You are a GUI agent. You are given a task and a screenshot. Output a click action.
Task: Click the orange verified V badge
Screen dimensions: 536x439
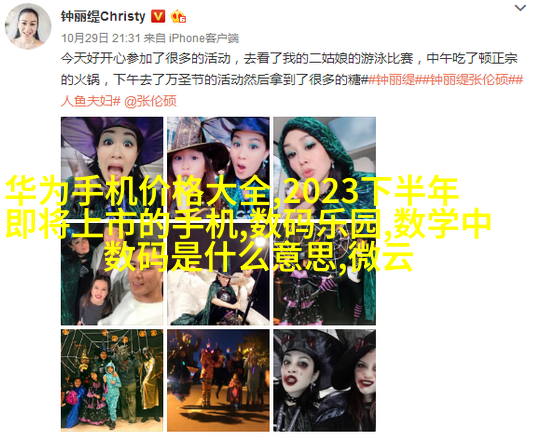coord(158,16)
